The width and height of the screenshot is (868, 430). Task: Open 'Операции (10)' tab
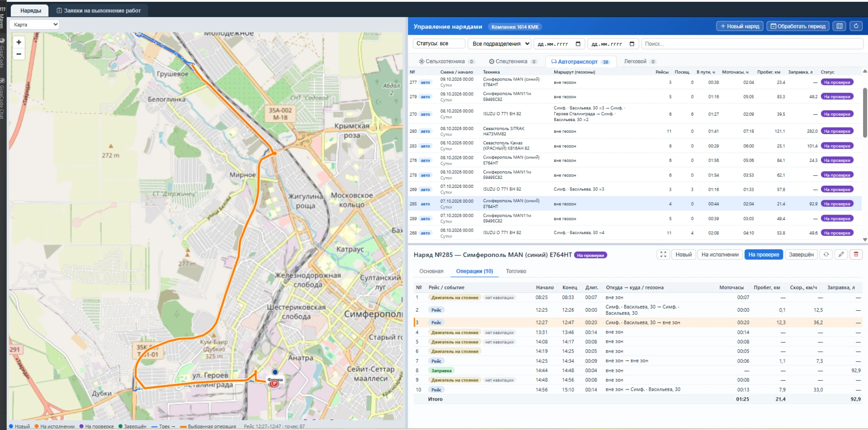coord(474,271)
